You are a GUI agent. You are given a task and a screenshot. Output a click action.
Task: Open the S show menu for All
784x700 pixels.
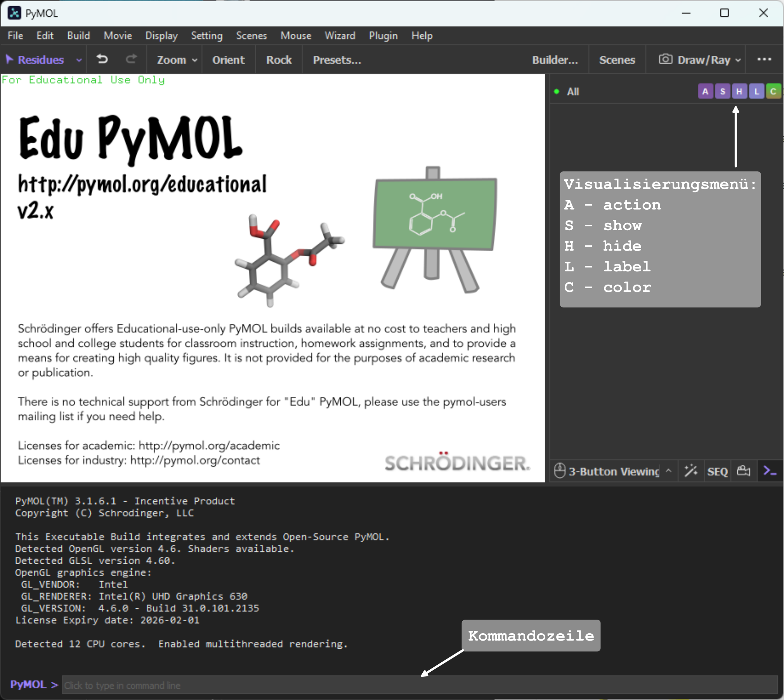[722, 91]
